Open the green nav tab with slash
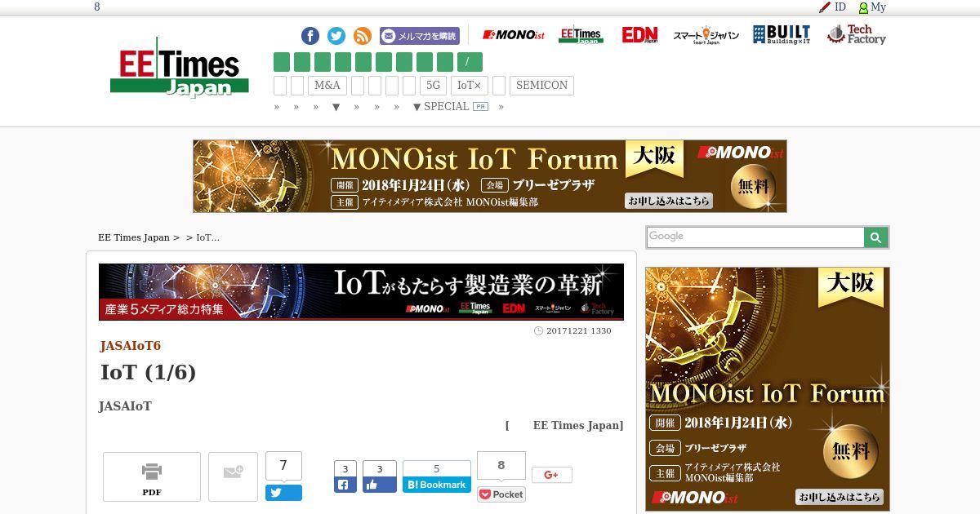Screen dimensions: 980x514 point(470,62)
